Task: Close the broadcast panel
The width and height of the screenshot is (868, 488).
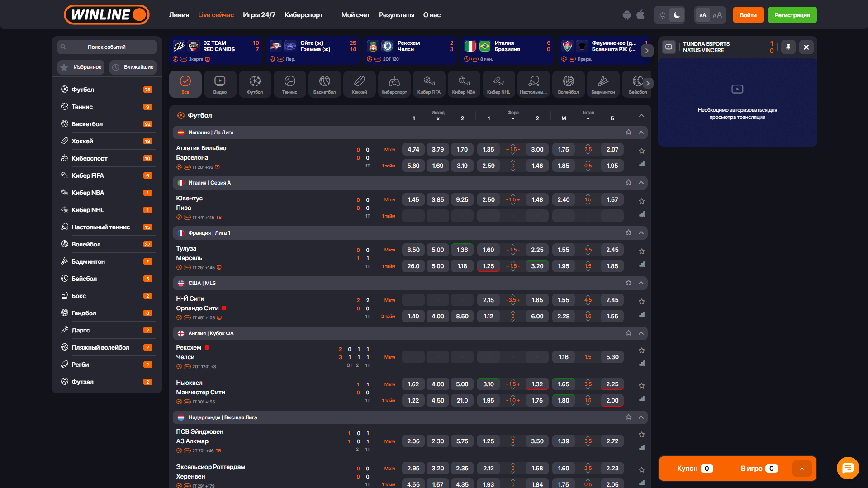Action: click(806, 47)
